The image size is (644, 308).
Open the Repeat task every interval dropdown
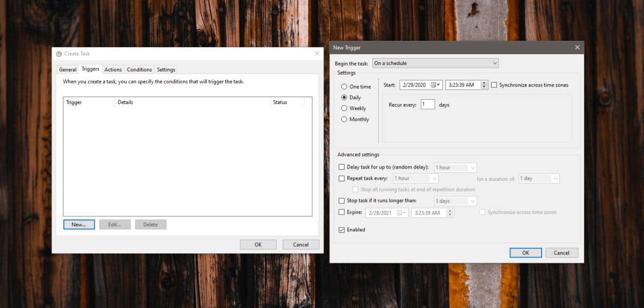pos(415,178)
